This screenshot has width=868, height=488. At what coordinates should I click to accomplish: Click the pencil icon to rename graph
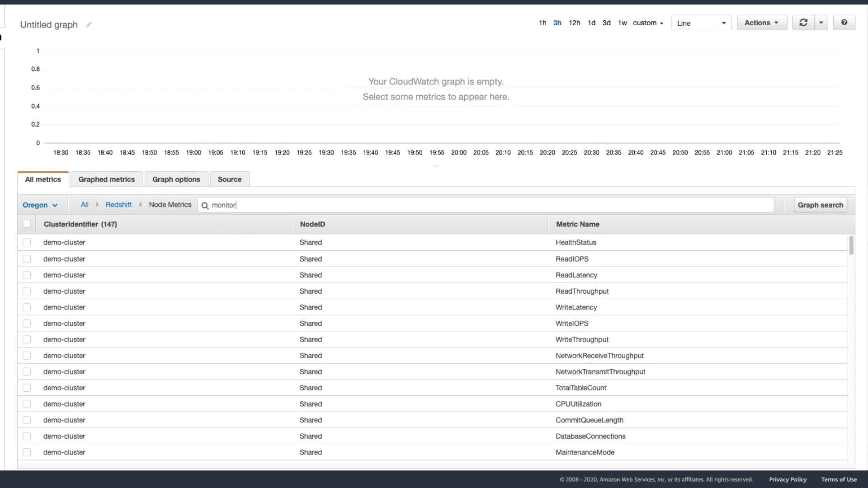(x=89, y=25)
